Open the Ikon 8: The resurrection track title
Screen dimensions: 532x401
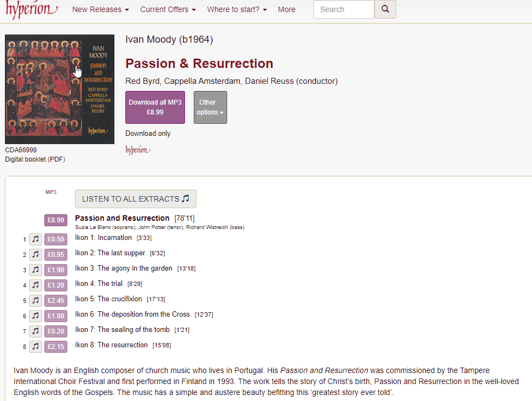click(x=111, y=345)
